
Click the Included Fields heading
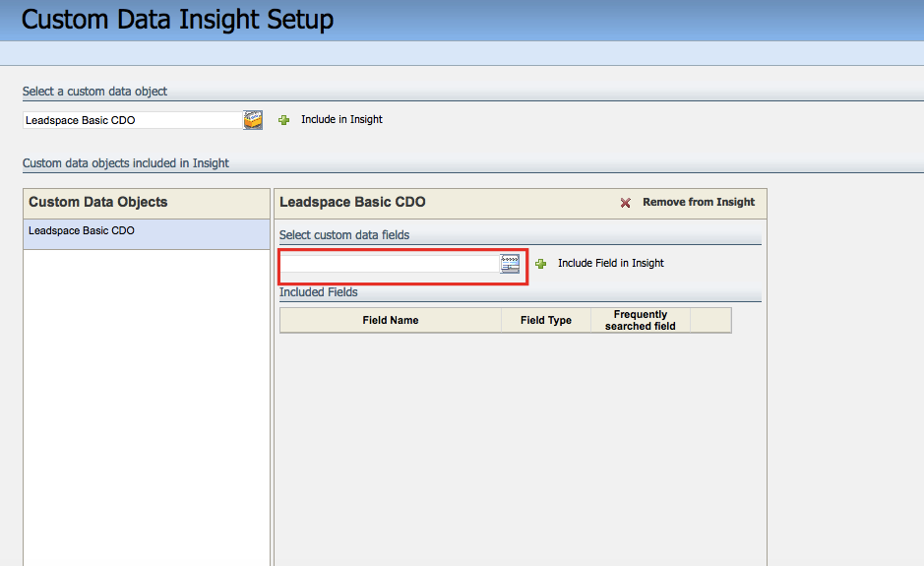click(318, 292)
